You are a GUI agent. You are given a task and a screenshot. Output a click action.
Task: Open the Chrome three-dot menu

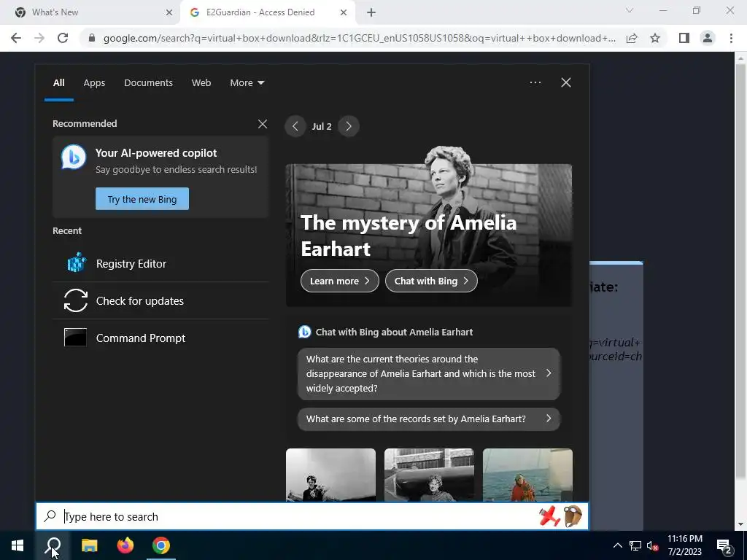click(x=731, y=38)
